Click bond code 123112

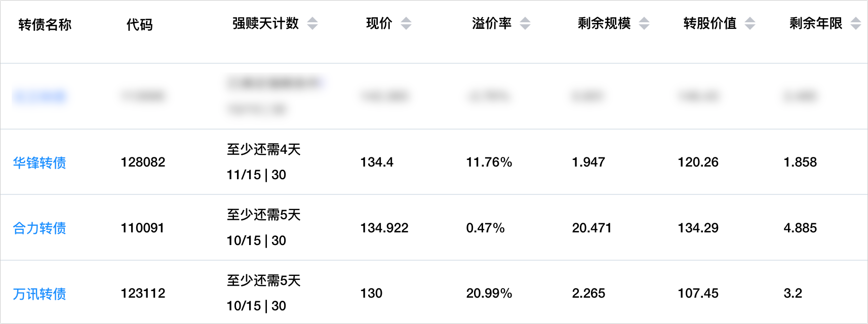coord(143,293)
